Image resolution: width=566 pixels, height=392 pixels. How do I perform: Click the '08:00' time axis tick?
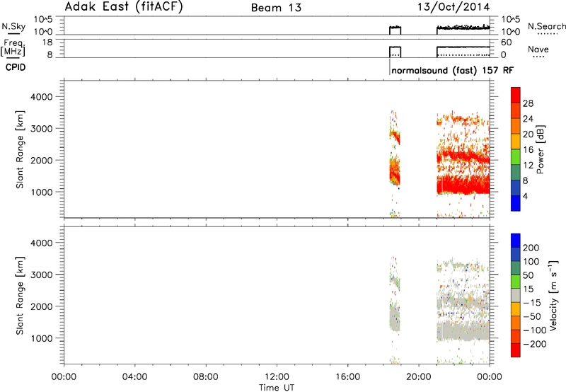(x=206, y=377)
